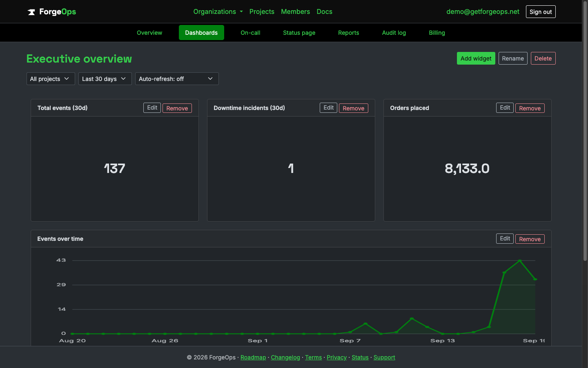Click the Add widget button
Viewport: 588px width, 368px height.
(x=476, y=58)
